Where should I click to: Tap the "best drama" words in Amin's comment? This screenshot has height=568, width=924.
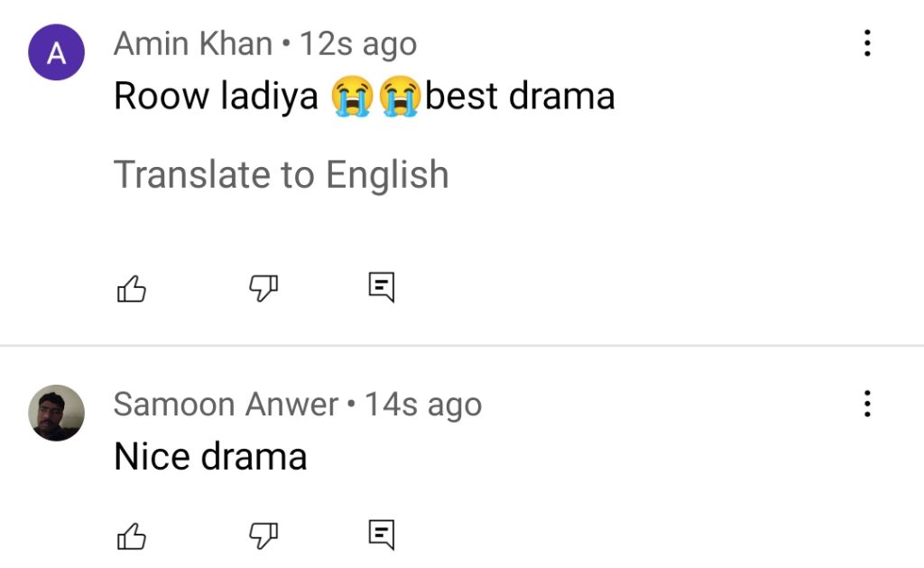point(520,96)
